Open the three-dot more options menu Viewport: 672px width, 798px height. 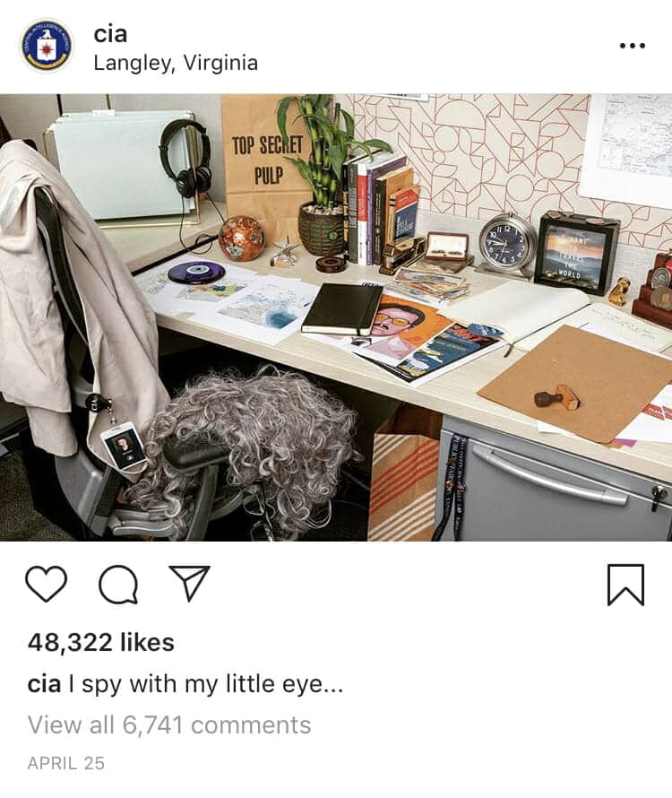click(x=633, y=46)
